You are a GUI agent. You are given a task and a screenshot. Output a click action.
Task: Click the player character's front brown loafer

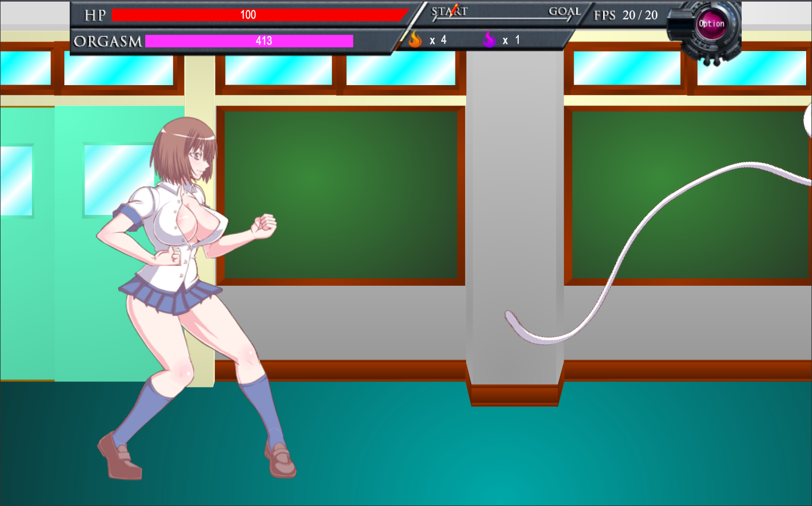(280, 461)
